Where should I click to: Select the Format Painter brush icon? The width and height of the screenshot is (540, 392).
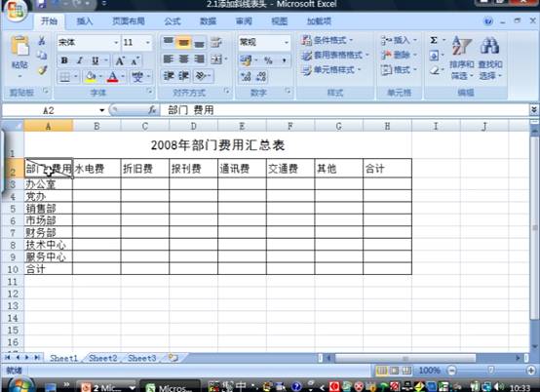pos(42,70)
